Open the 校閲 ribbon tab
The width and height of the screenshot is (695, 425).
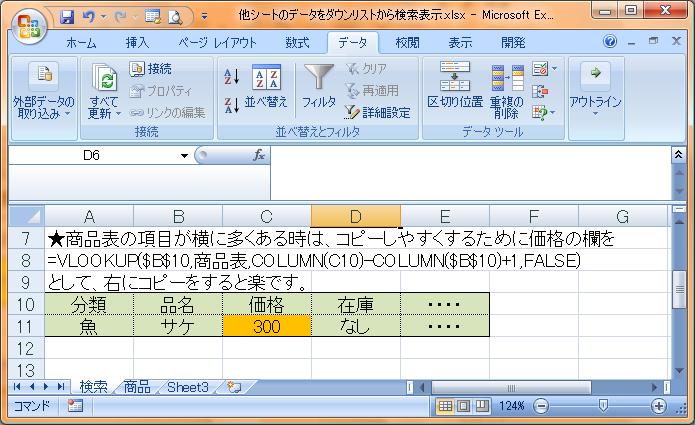tap(407, 43)
